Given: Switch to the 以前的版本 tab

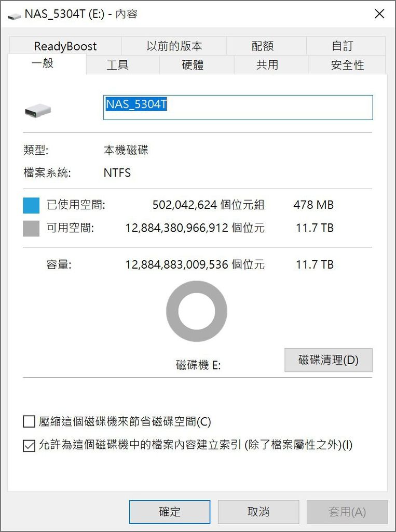Looking at the screenshot, I should tap(174, 46).
